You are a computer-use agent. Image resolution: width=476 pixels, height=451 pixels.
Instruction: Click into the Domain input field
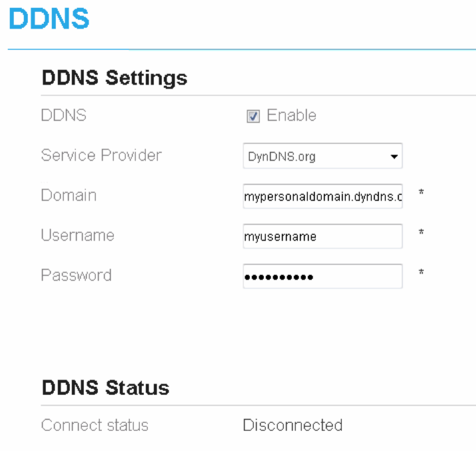tap(323, 196)
